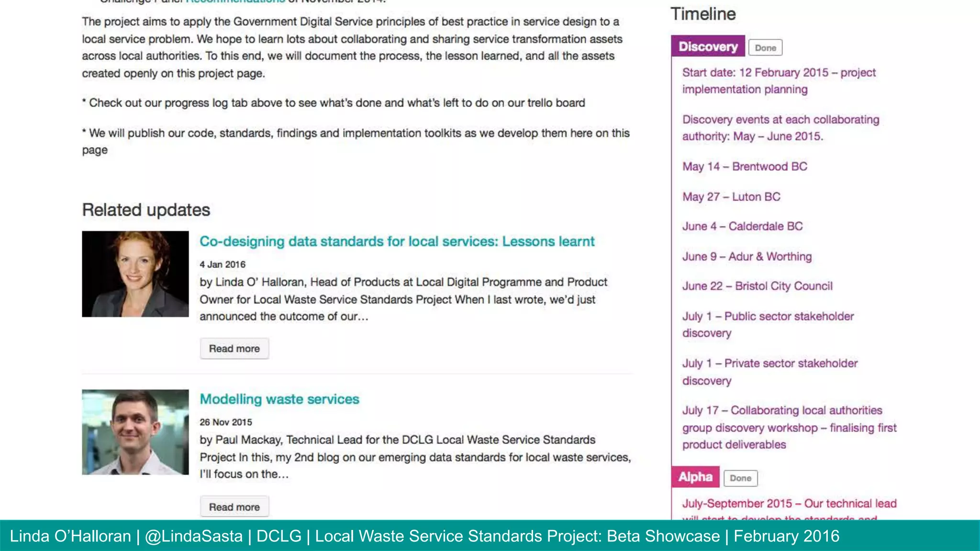
Task: Click Read more under Modelling waste services
Action: coord(234,507)
